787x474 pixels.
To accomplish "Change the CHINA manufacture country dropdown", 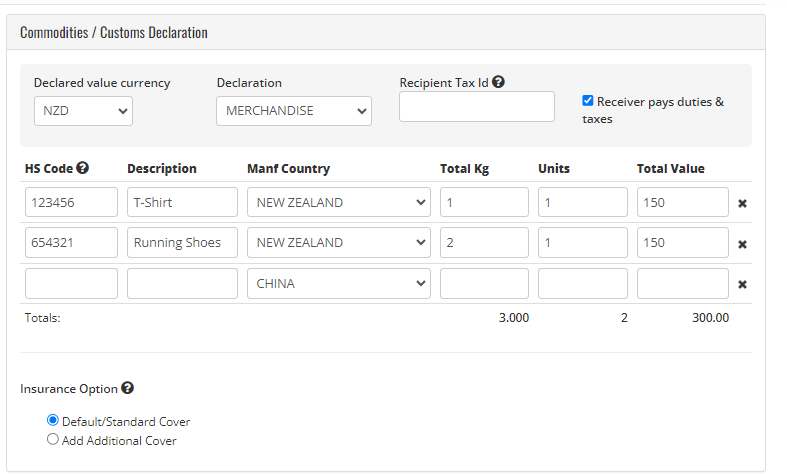I will tap(339, 284).
